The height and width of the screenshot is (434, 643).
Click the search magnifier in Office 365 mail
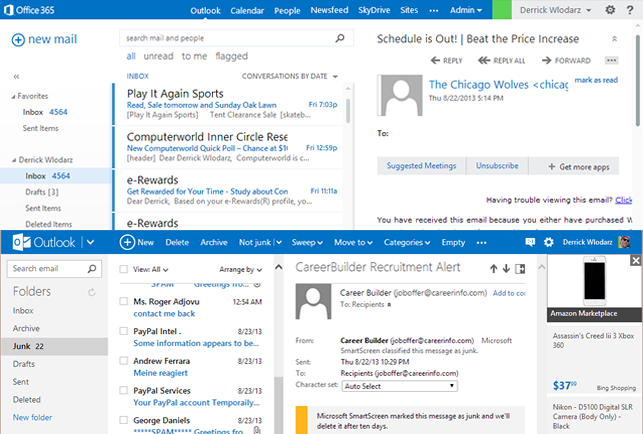click(341, 39)
